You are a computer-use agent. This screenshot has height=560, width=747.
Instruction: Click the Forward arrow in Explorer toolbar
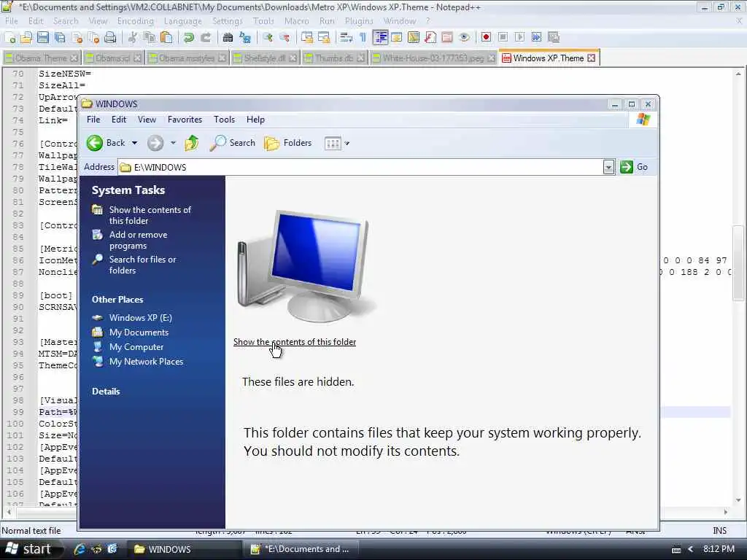click(x=155, y=143)
